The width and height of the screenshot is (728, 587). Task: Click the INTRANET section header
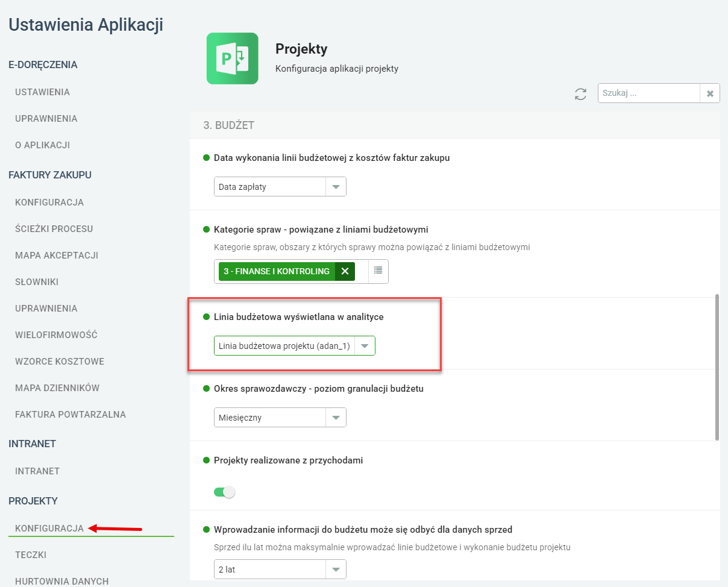[33, 444]
